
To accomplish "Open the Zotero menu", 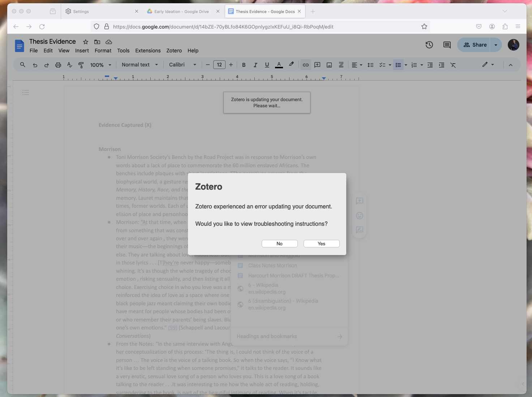I will 174,51.
